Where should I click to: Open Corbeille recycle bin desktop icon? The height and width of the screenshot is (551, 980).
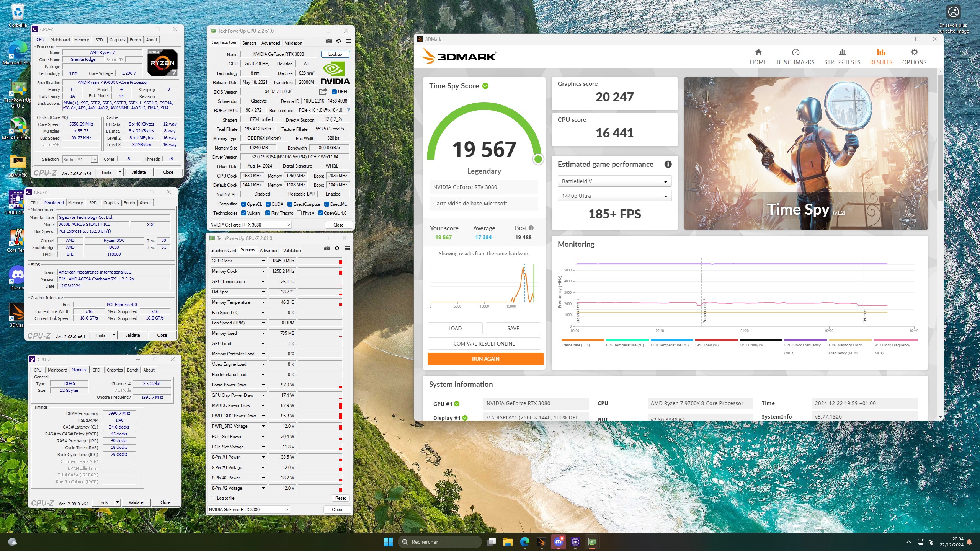click(x=18, y=15)
